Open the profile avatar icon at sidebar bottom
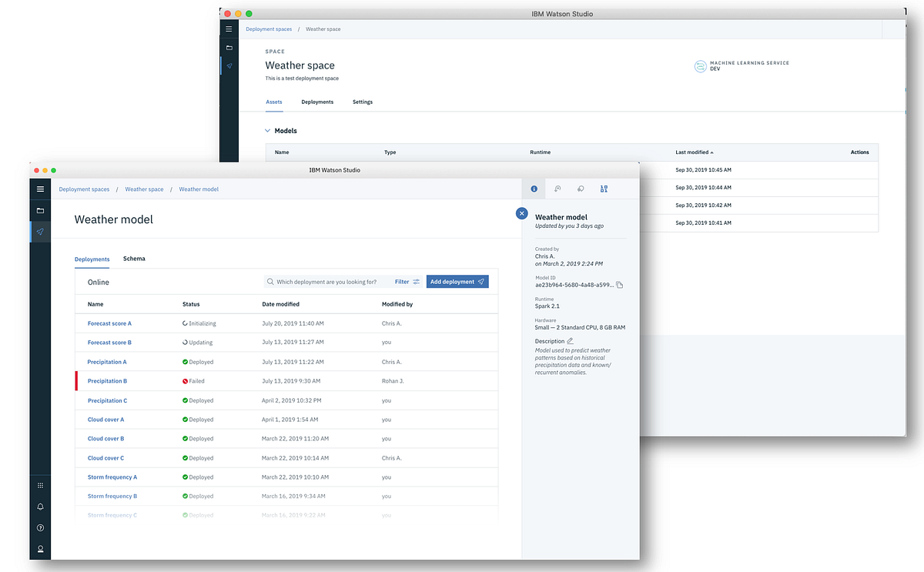 click(40, 548)
